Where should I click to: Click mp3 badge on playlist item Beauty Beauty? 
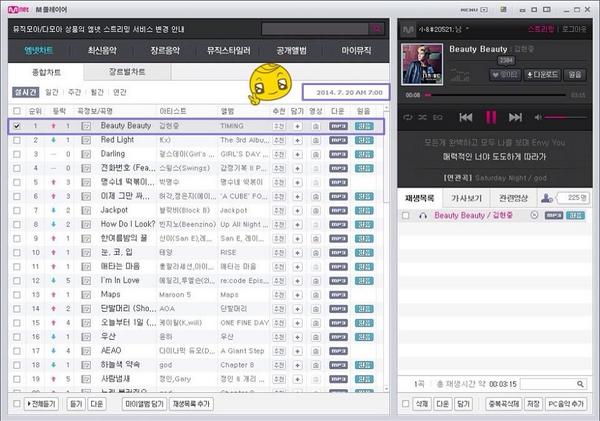554,215
